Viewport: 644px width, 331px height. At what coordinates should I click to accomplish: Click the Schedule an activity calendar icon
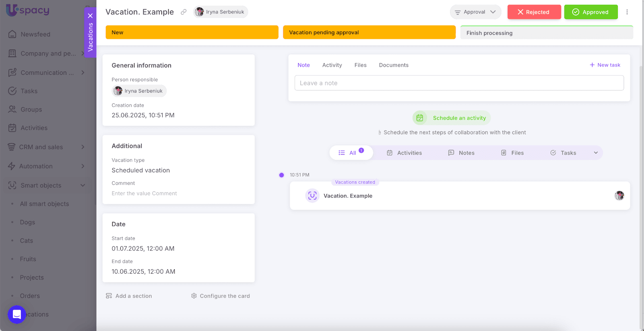(420, 118)
